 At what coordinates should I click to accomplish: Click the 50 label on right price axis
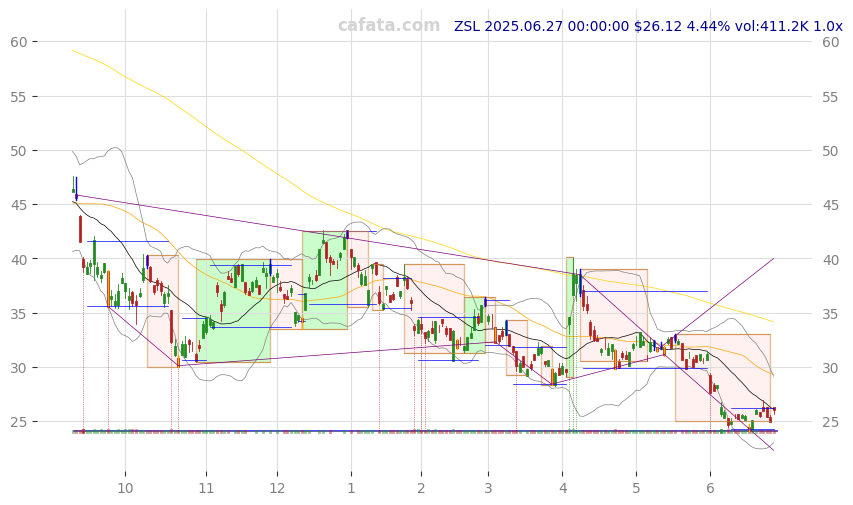[x=831, y=151]
